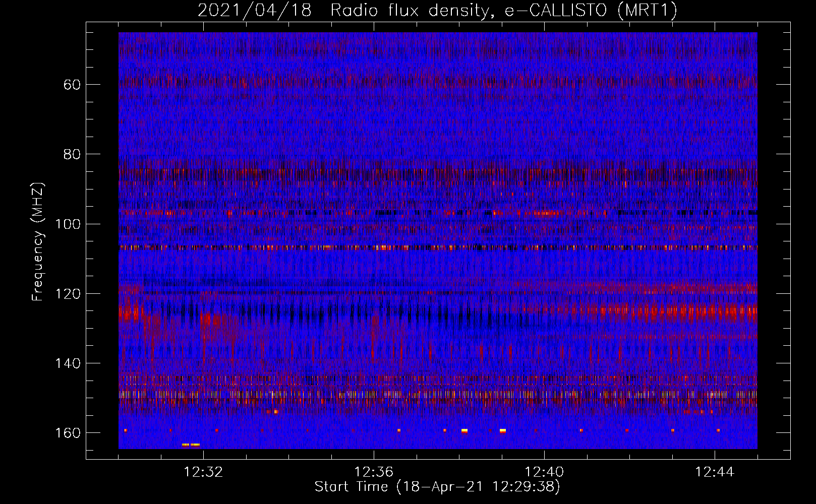Click the 100 frequency tick label
This screenshot has width=816, height=504.
click(x=68, y=224)
